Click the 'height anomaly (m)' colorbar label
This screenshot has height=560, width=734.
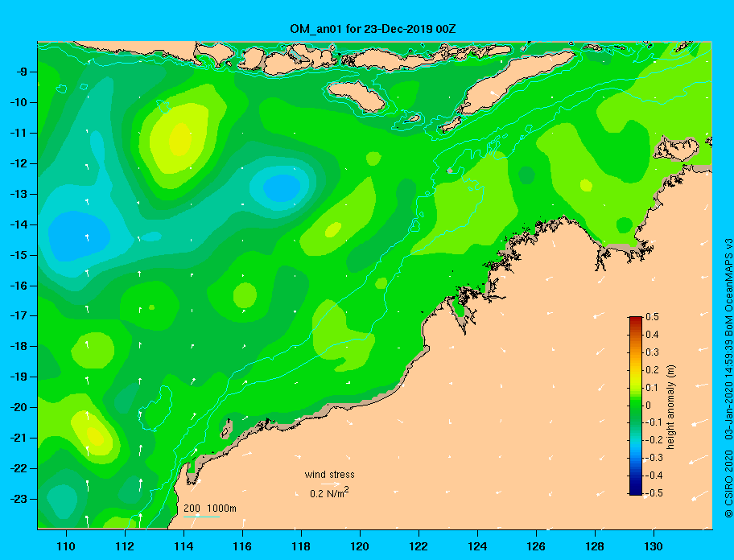click(670, 407)
